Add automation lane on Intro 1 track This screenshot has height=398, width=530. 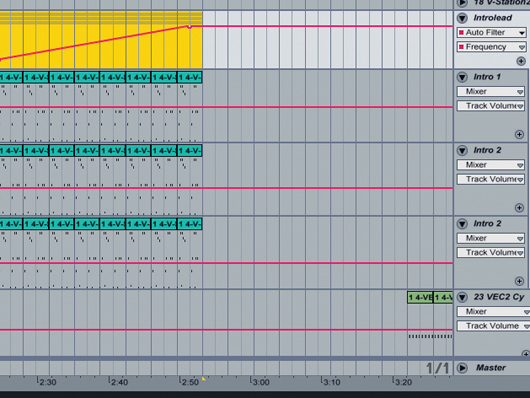520,135
